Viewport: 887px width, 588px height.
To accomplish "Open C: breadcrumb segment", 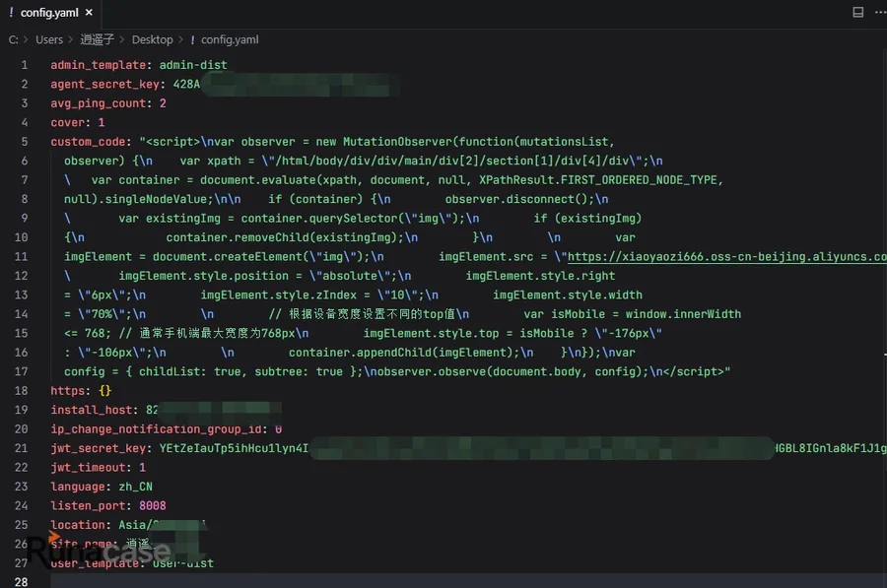I will [x=13, y=39].
